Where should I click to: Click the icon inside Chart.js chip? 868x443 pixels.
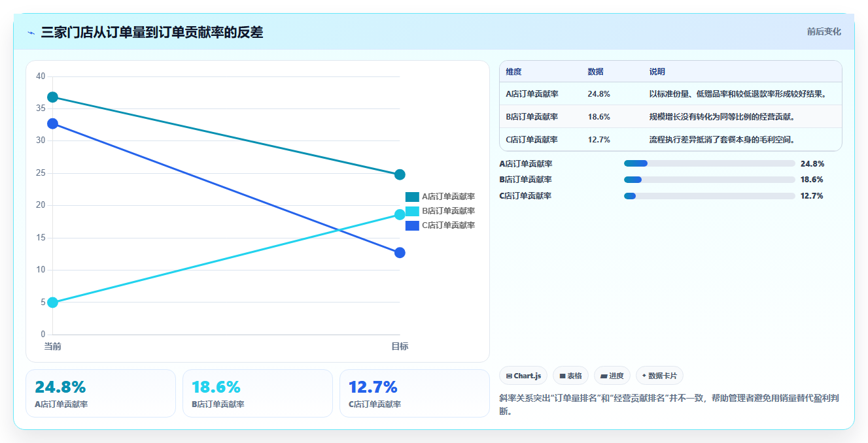(x=509, y=376)
